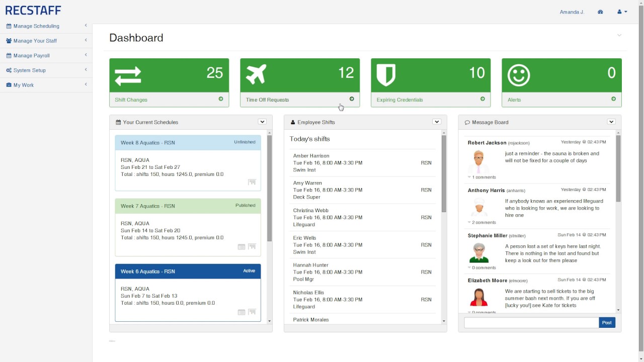Viewport: 644px width, 362px height.
Task: Click the chevron next to My Work
Action: [x=86, y=84]
